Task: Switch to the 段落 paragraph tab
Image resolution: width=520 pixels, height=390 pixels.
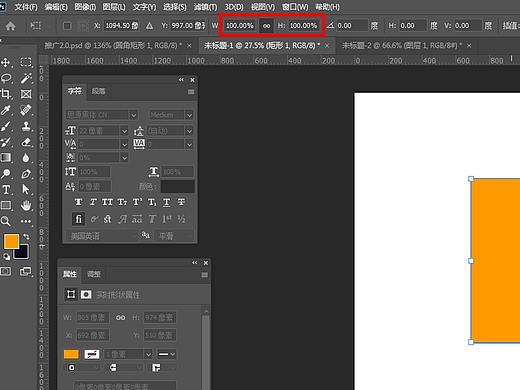Action: click(x=99, y=91)
